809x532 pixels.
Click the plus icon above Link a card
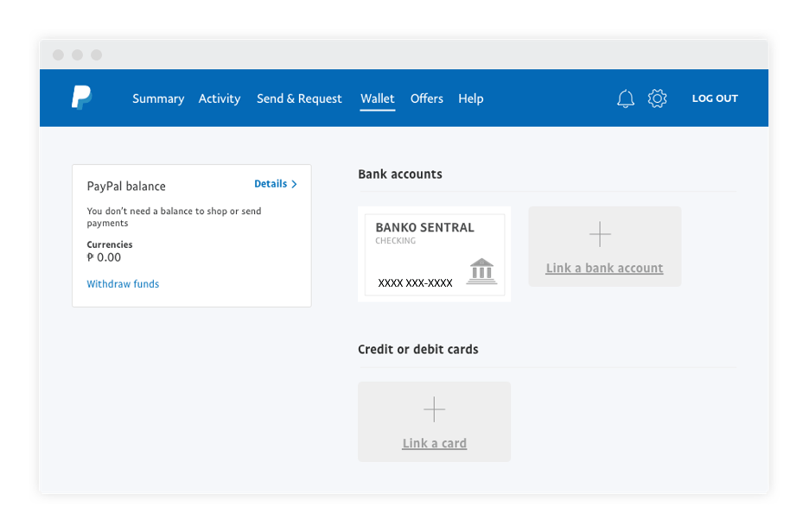click(434, 409)
